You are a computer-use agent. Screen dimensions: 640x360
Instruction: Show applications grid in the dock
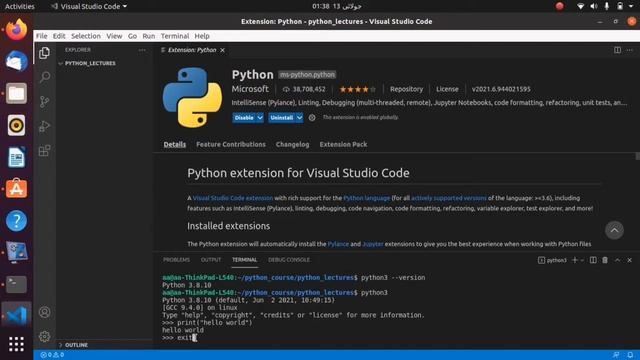point(16,344)
